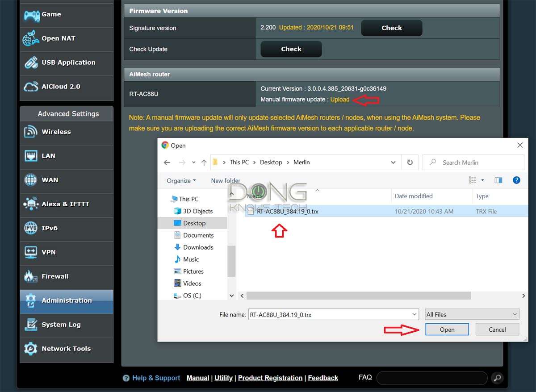This screenshot has width=536, height=392.
Task: Create a New folder
Action: tap(226, 180)
